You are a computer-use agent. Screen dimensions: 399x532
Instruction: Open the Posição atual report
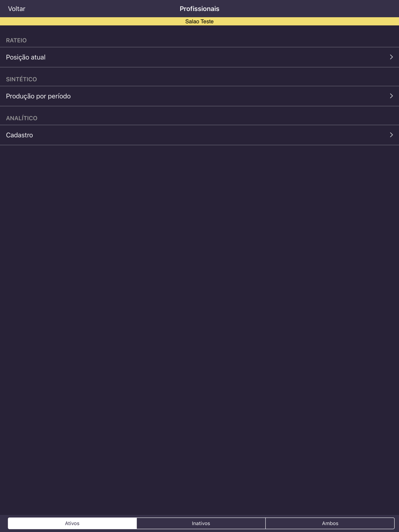click(x=26, y=57)
